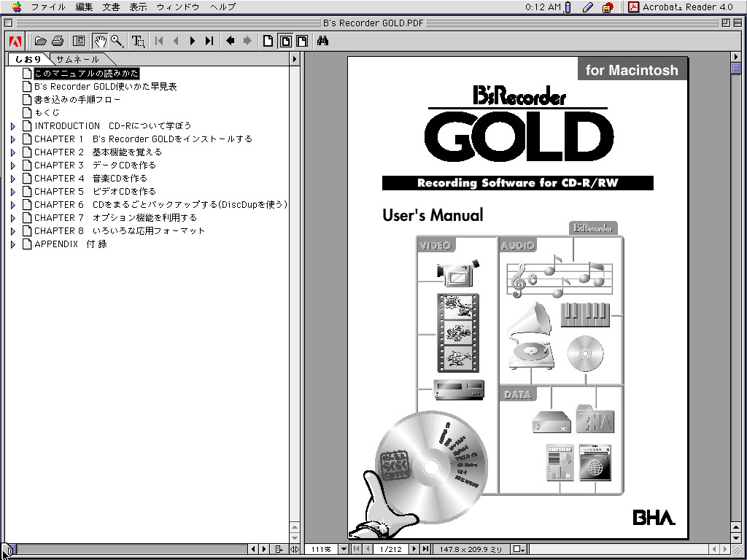
Task: Expand the APPENDIX 付録 triangle
Action: (x=13, y=244)
